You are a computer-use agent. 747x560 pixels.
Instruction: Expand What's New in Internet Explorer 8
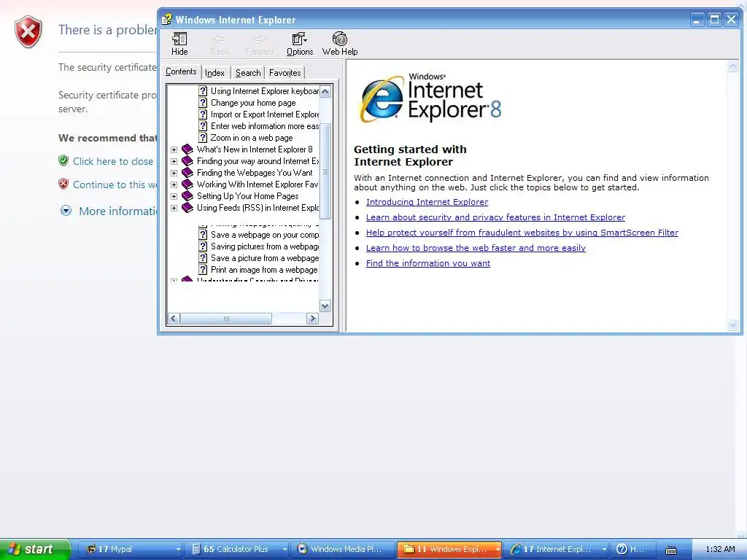[x=174, y=149]
